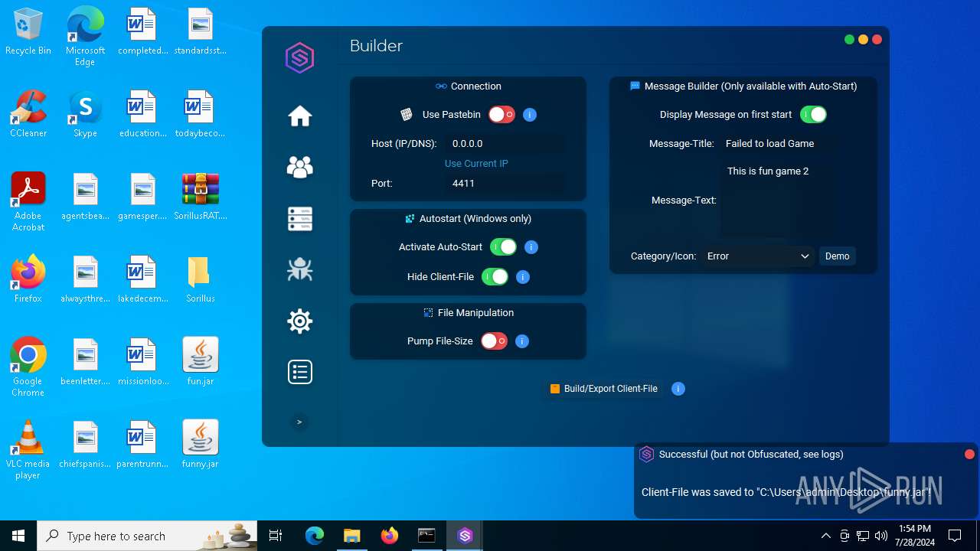Click the taskbar search box
This screenshot has width=980, height=551.
149,536
